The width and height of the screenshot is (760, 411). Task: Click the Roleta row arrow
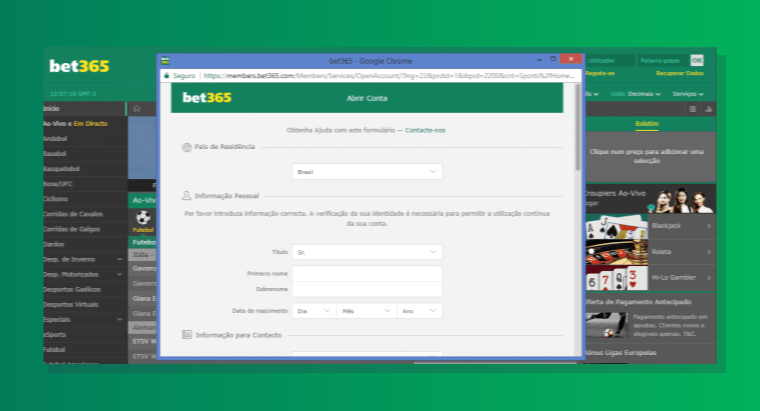click(709, 252)
